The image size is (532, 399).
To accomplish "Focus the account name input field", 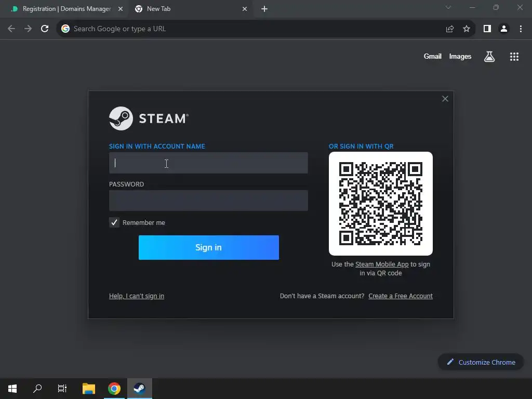I will coord(208,163).
